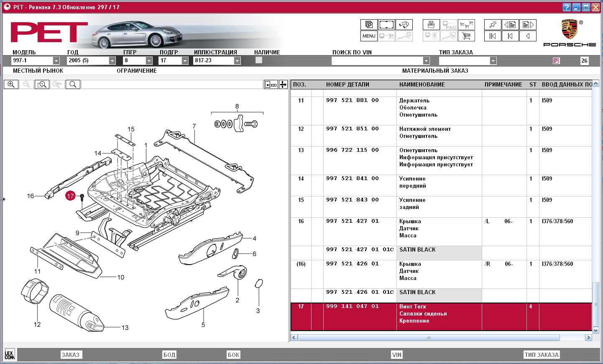Click the horizontal scrollbar thumb

pos(429,338)
